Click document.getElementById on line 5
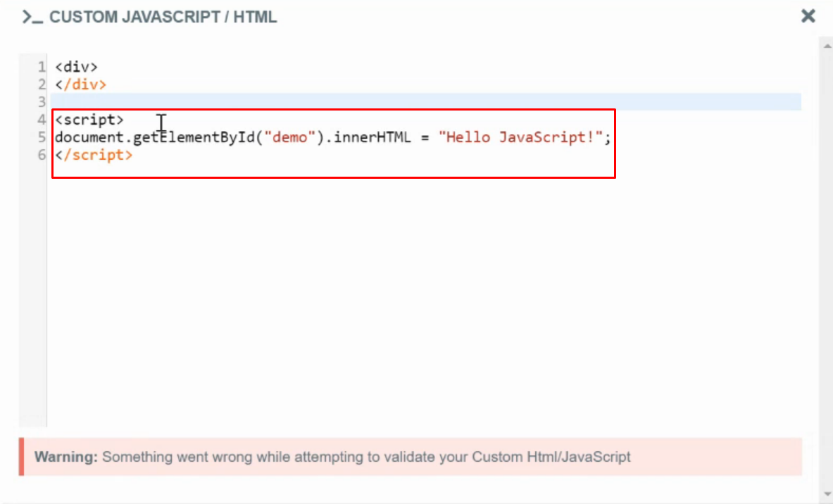This screenshot has width=833, height=504. [x=155, y=137]
